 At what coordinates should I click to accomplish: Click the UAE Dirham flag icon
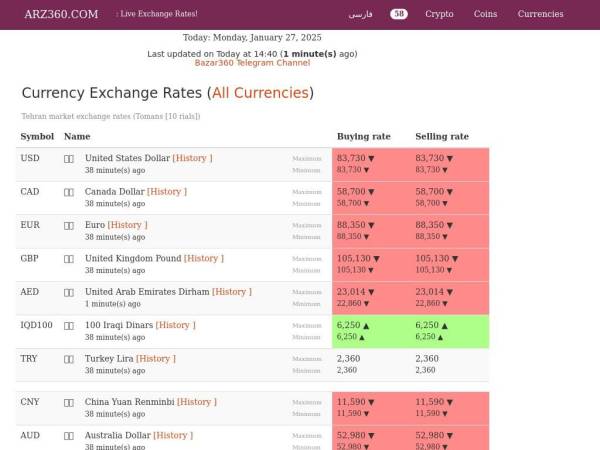(x=69, y=292)
